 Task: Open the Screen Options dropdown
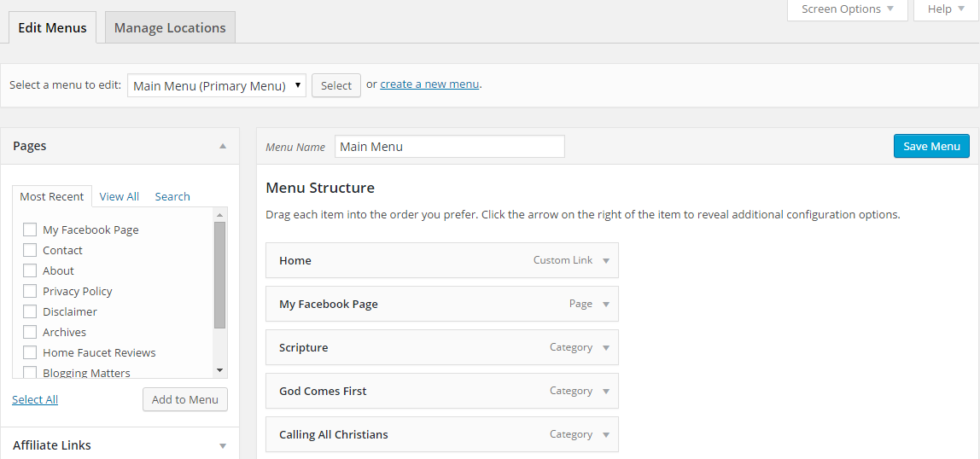pos(847,9)
